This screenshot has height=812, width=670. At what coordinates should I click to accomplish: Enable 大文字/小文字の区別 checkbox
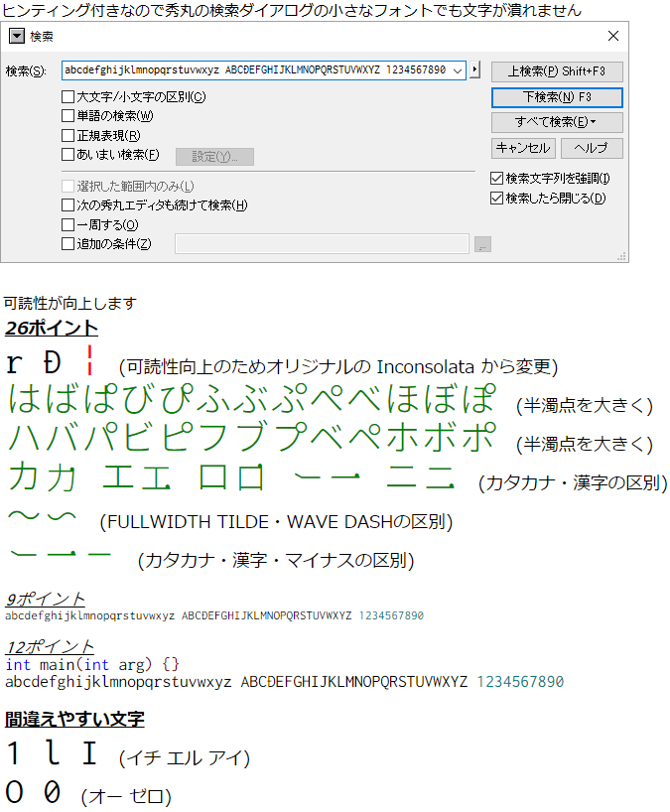click(x=68, y=97)
